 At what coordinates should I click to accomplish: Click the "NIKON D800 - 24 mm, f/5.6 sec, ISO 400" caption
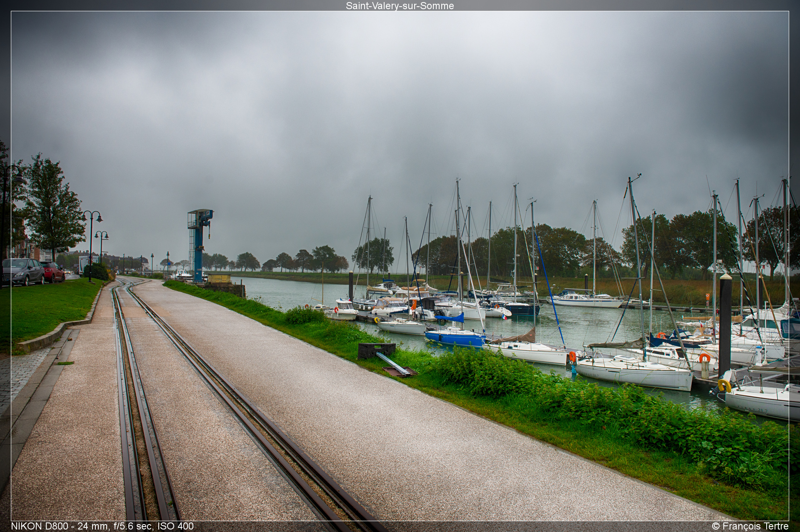[102, 526]
